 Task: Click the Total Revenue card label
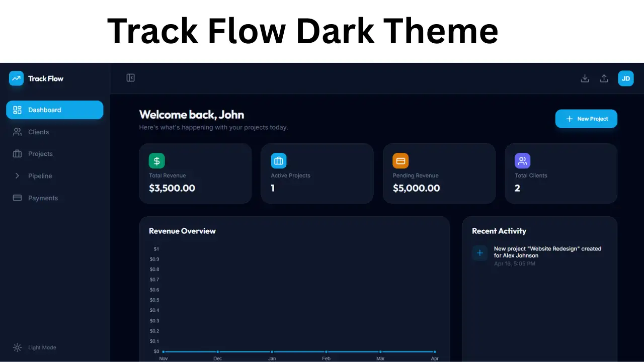168,175
